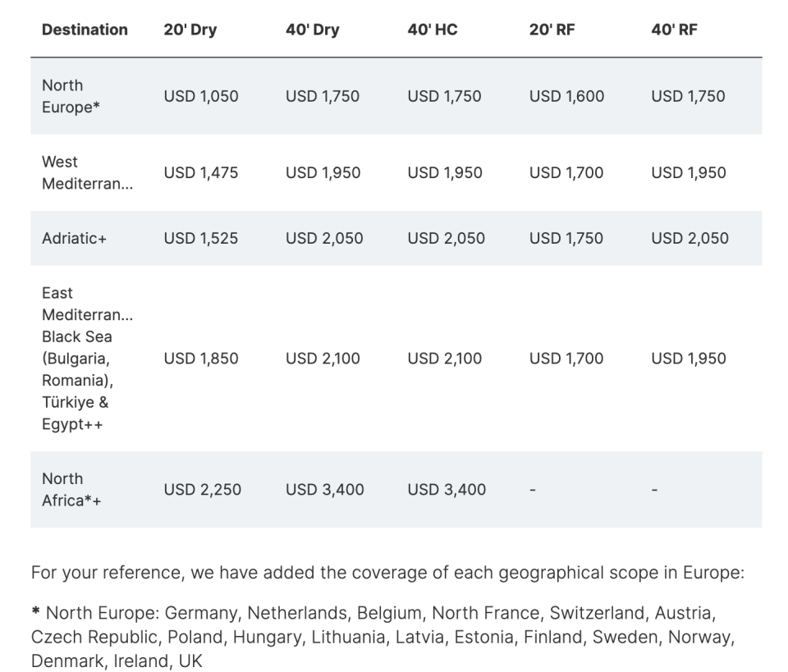
Task: Click the Destination column header
Action: (x=85, y=30)
